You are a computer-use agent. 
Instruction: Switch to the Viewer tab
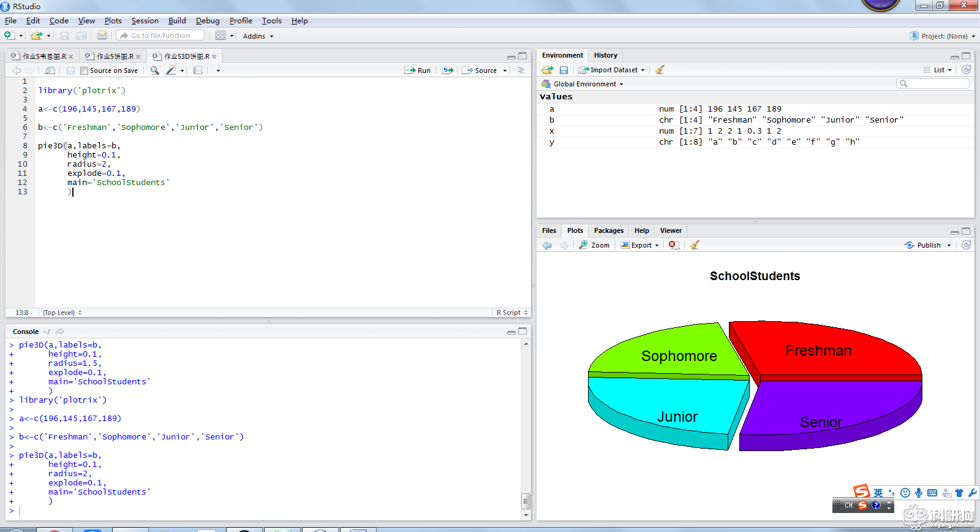pos(671,230)
